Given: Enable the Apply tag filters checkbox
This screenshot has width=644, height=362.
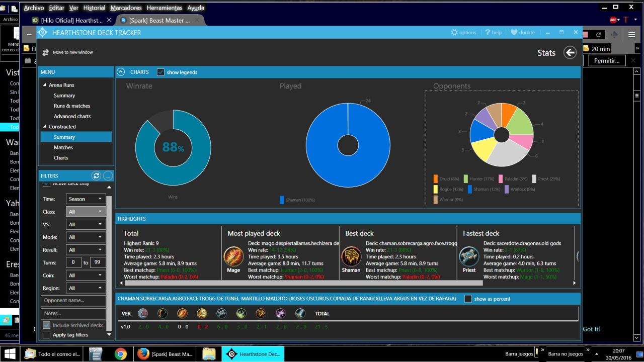Looking at the screenshot, I should coord(46,335).
